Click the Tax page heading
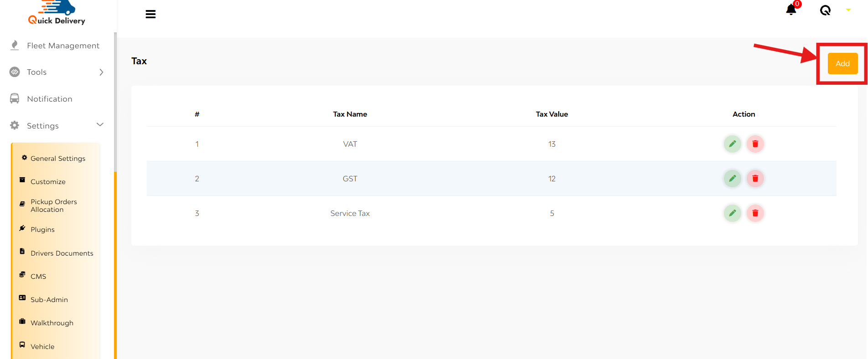The height and width of the screenshot is (359, 868). coord(139,61)
